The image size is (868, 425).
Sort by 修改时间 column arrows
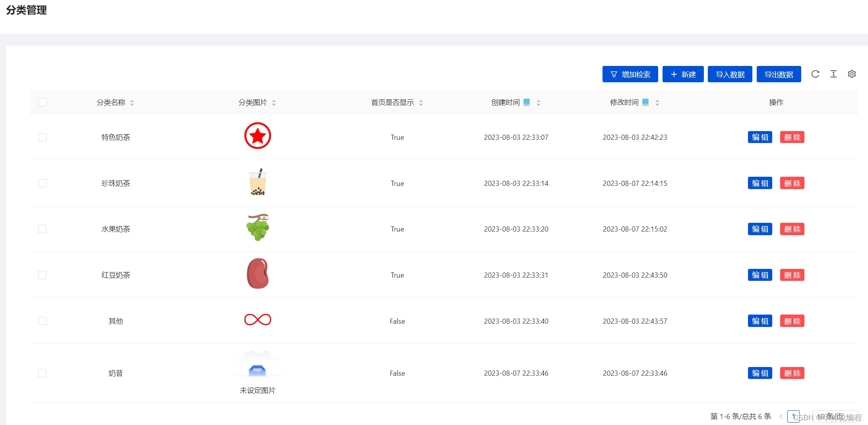coord(657,103)
